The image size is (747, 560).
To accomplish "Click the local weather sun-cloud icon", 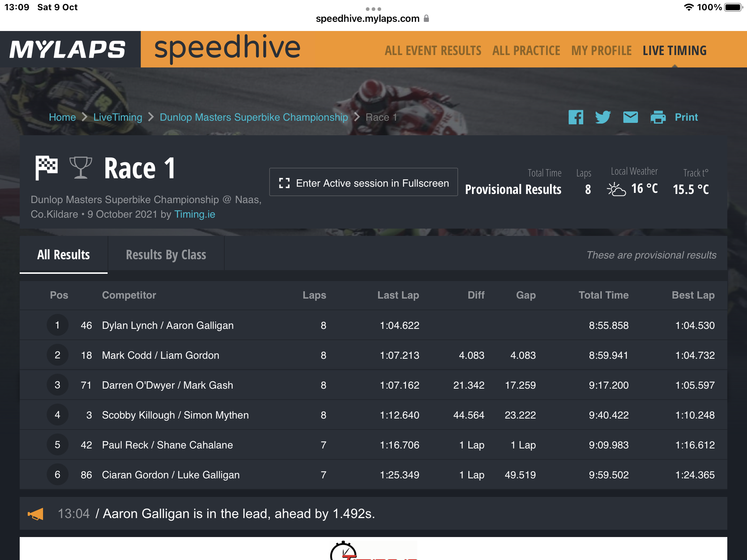I will click(x=616, y=189).
